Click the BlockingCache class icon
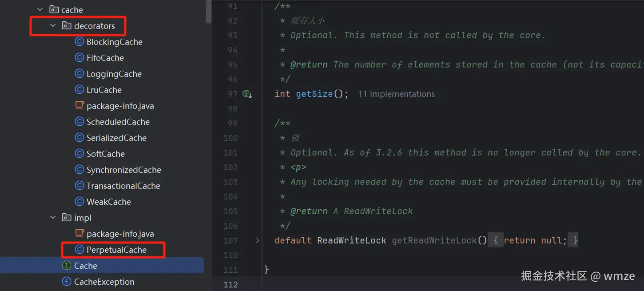 click(80, 42)
